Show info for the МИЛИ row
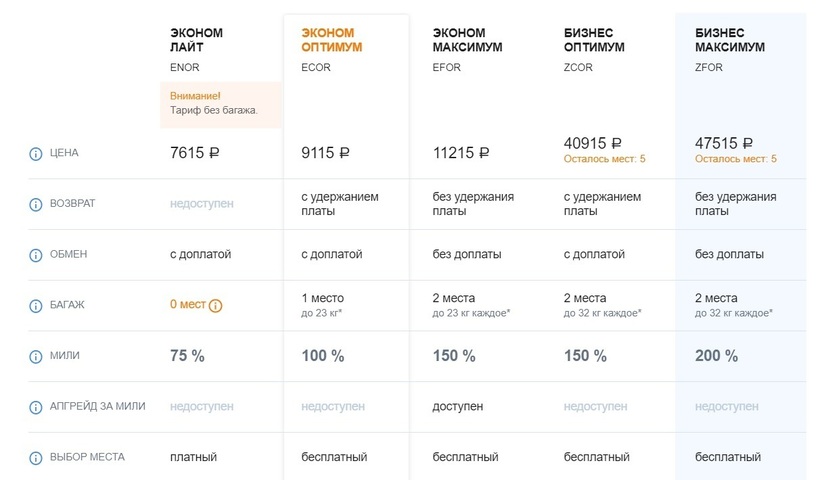Image resolution: width=820 pixels, height=480 pixels. tap(35, 356)
